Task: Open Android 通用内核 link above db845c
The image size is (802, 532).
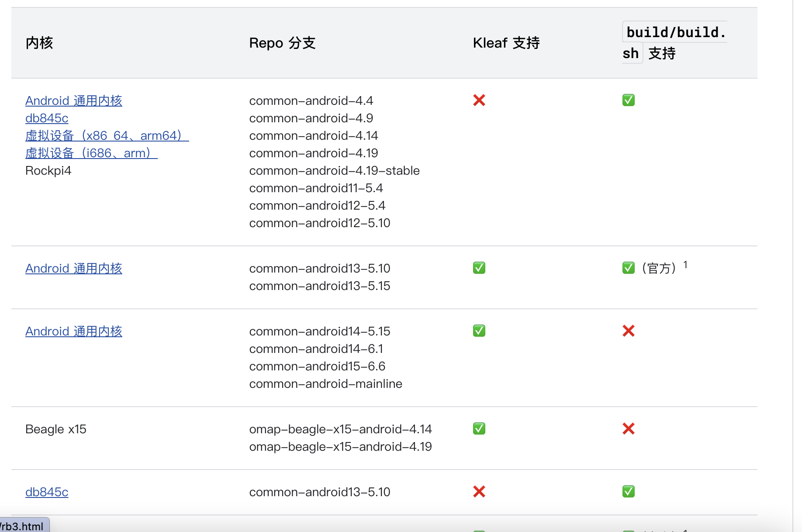Action: click(73, 101)
